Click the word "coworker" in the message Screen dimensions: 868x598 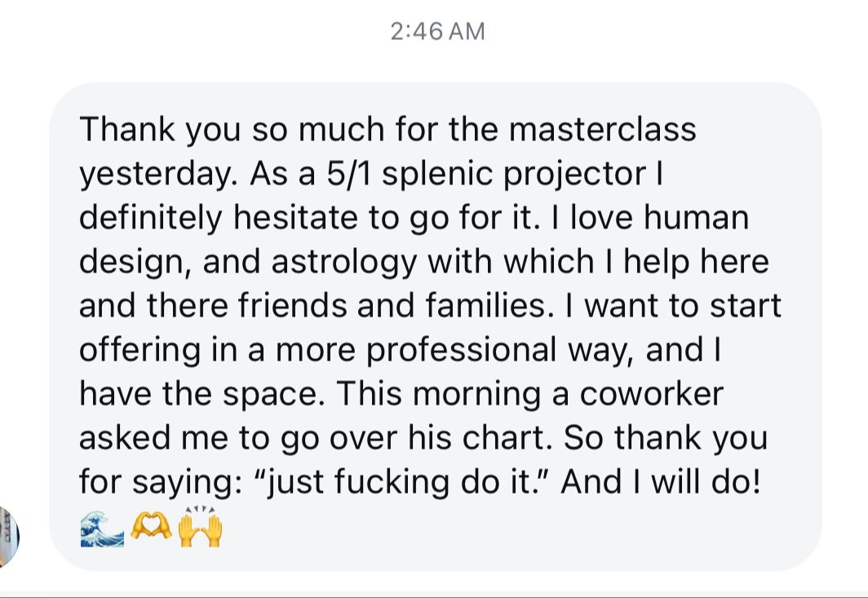(652, 394)
